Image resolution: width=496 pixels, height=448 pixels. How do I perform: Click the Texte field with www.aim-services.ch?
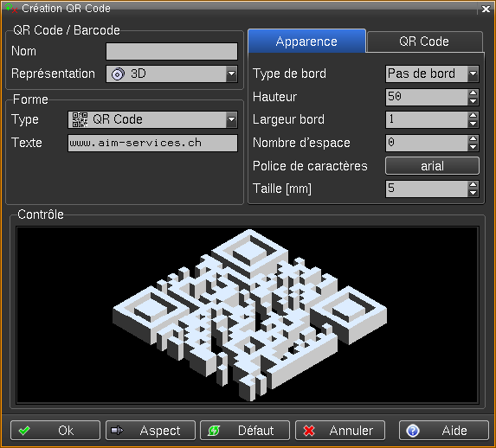point(153,143)
